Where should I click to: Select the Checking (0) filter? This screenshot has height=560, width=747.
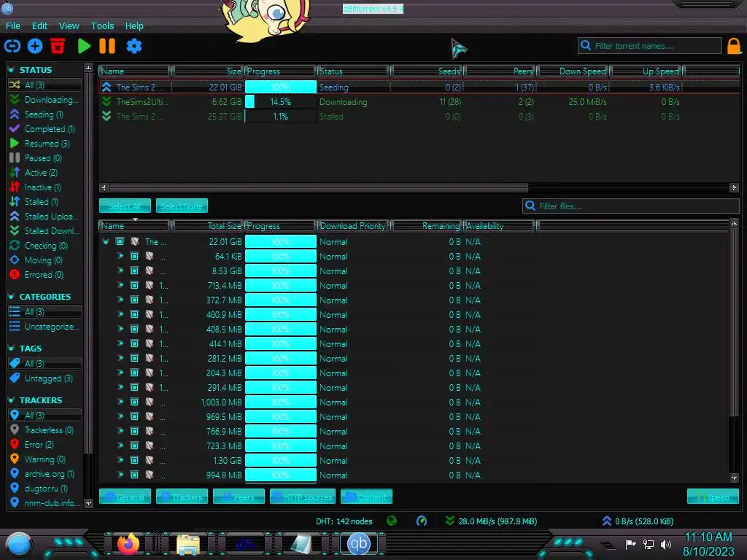(x=44, y=246)
